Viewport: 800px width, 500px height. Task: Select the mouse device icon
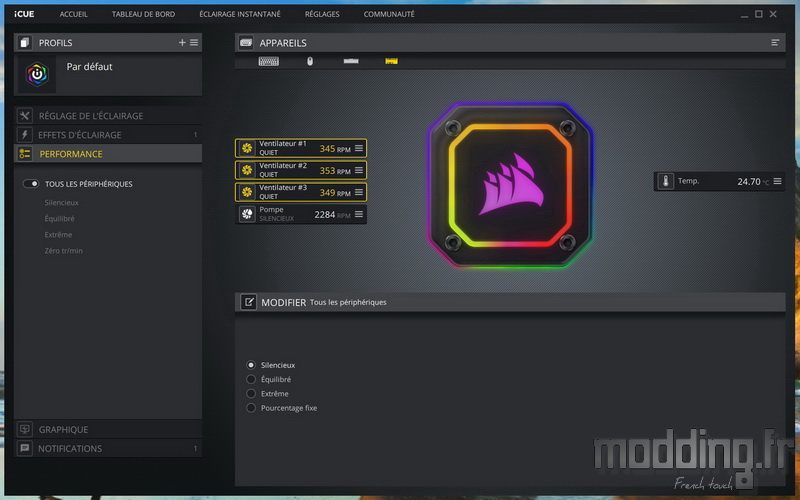(310, 61)
